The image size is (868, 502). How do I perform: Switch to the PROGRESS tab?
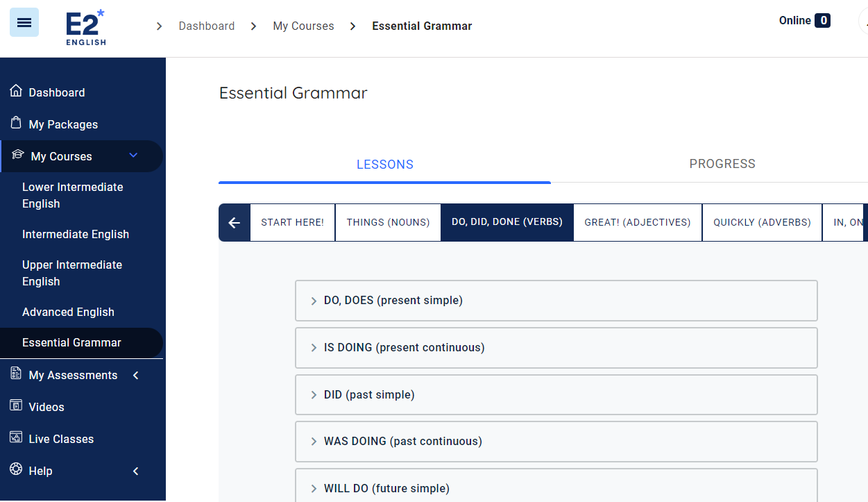tap(722, 164)
